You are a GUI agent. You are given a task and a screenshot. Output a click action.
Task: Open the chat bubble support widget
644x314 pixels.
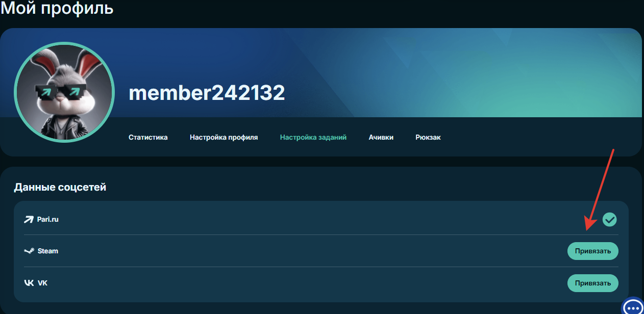pyautogui.click(x=633, y=307)
